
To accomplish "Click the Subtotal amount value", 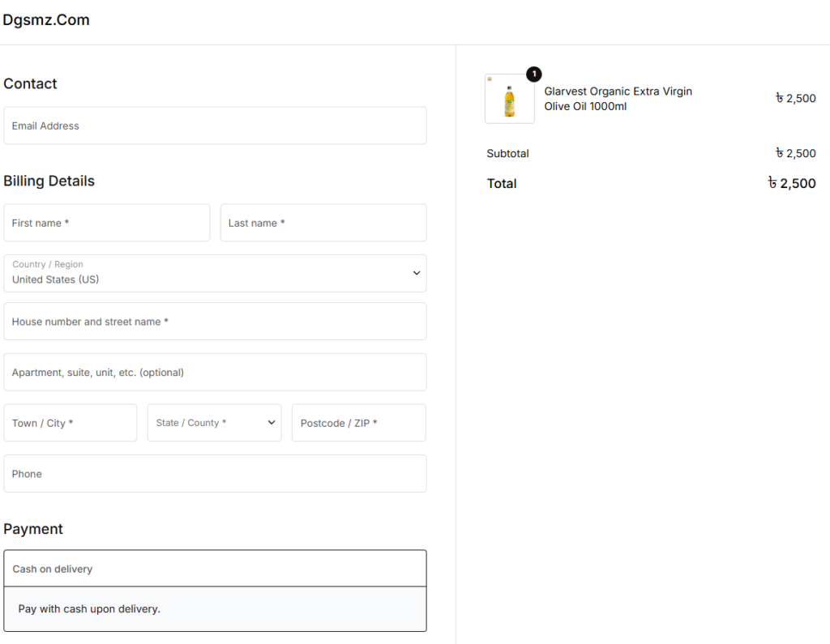I will click(795, 153).
